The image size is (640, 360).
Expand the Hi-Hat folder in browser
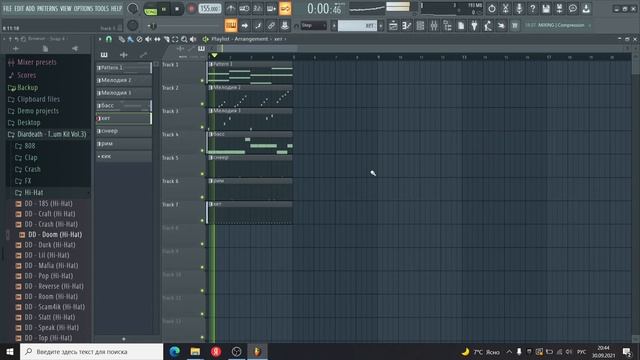pyautogui.click(x=33, y=192)
